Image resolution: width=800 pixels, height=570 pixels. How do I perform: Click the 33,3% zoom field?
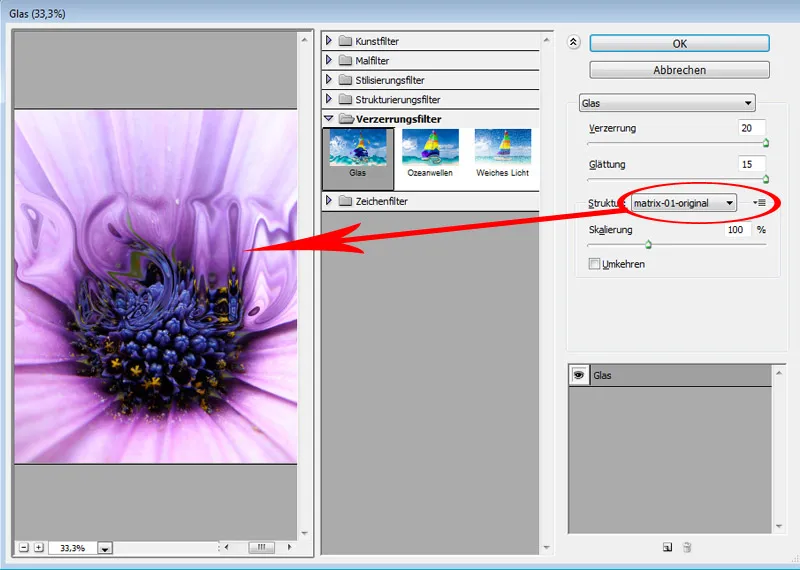coord(73,548)
